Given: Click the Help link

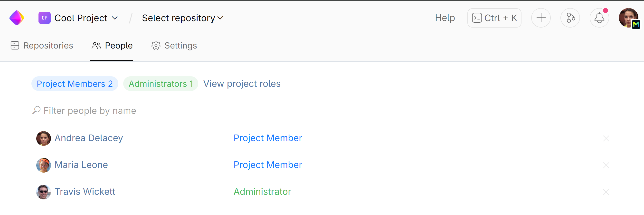Looking at the screenshot, I should point(445,18).
